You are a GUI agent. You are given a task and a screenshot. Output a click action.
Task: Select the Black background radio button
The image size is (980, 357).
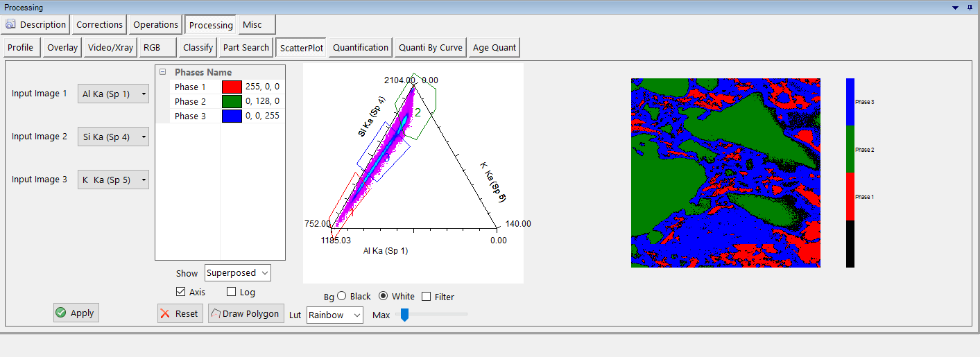341,296
